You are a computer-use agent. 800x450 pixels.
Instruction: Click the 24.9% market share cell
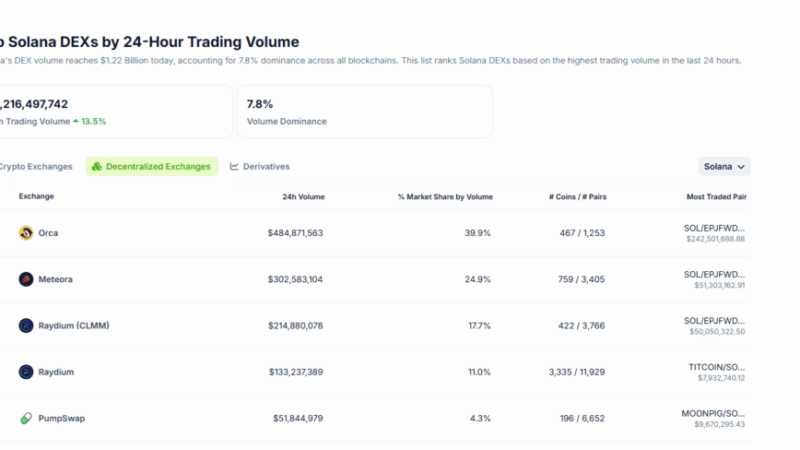coord(478,279)
